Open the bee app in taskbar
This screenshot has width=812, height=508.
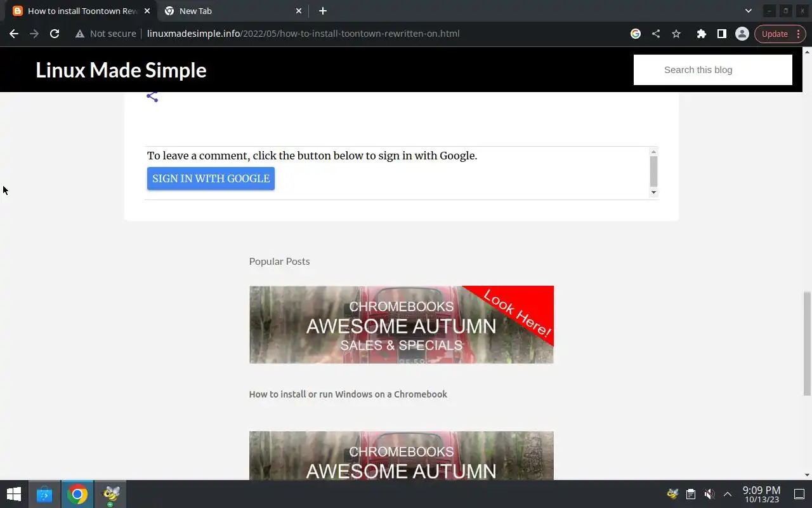(111, 494)
